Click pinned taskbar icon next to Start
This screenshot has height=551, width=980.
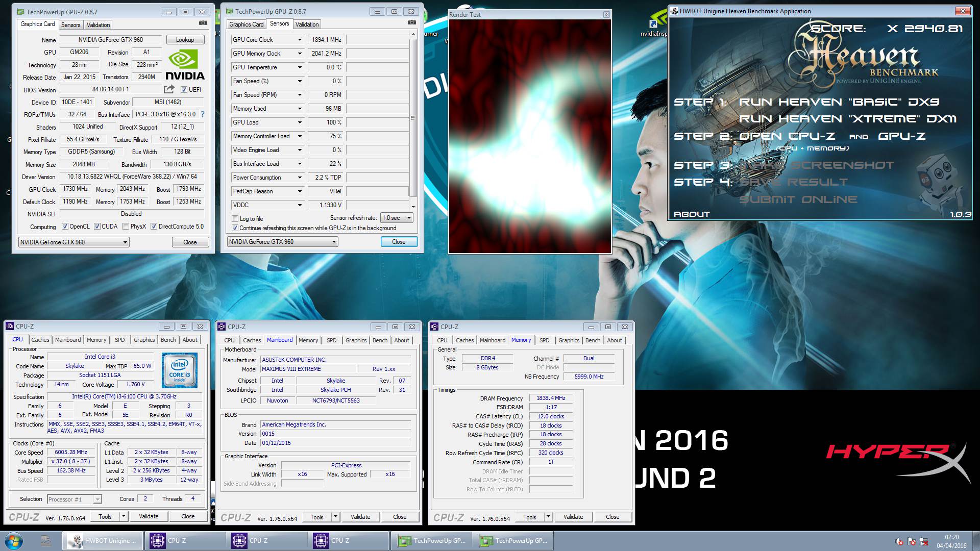(x=45, y=541)
